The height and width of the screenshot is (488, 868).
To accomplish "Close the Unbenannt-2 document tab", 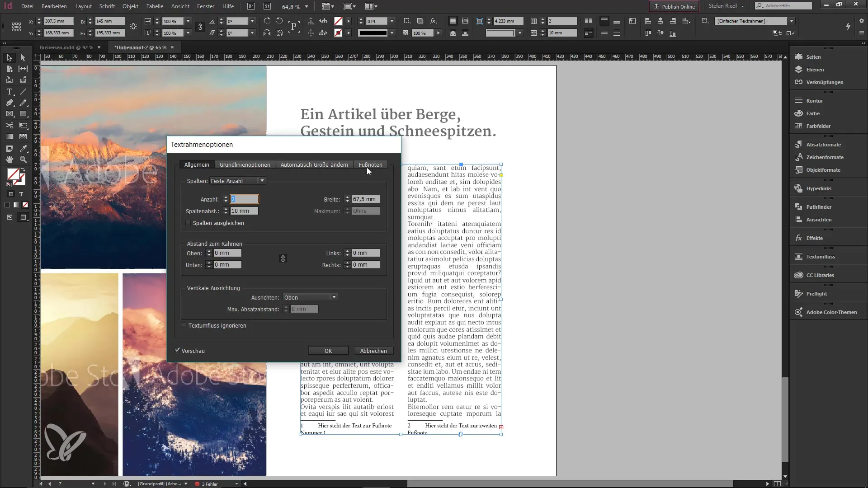I will point(172,47).
